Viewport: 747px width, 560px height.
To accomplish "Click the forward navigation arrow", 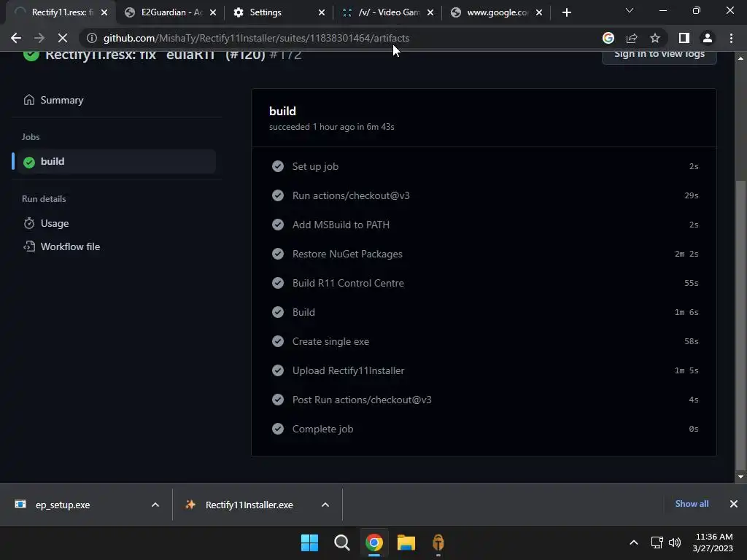I will click(39, 38).
